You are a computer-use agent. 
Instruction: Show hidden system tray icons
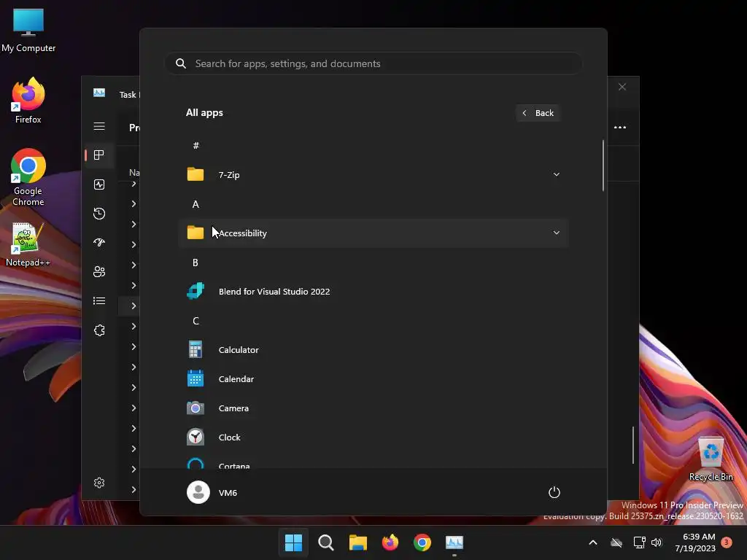tap(593, 542)
